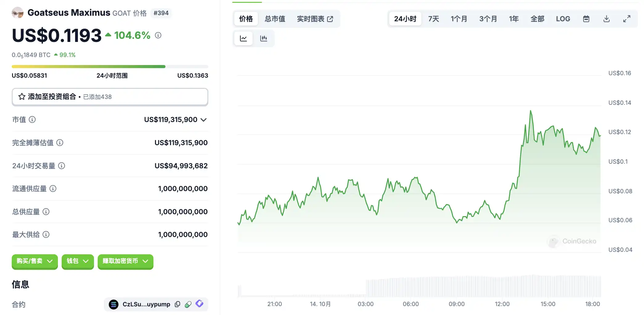This screenshot has height=315, width=644.
Task: Click the US$94,993,682 volume value
Action: point(181,166)
